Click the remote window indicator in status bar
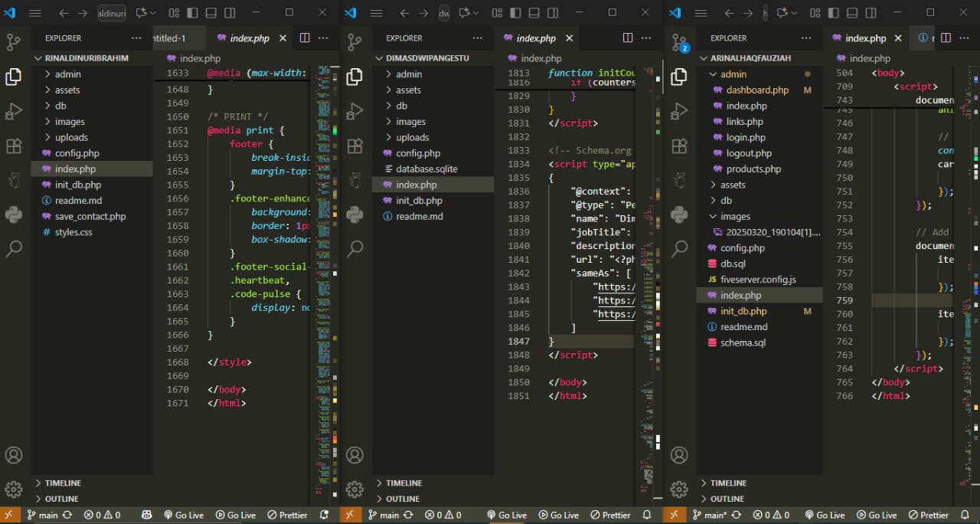This screenshot has height=524, width=980. pyautogui.click(x=8, y=515)
